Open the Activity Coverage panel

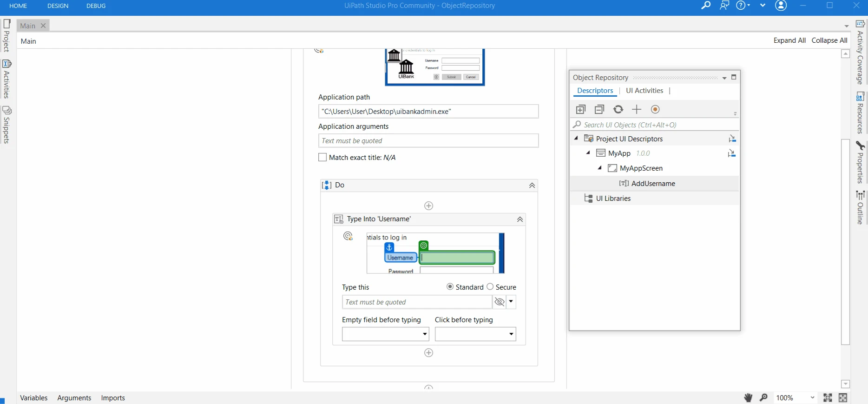[860, 52]
